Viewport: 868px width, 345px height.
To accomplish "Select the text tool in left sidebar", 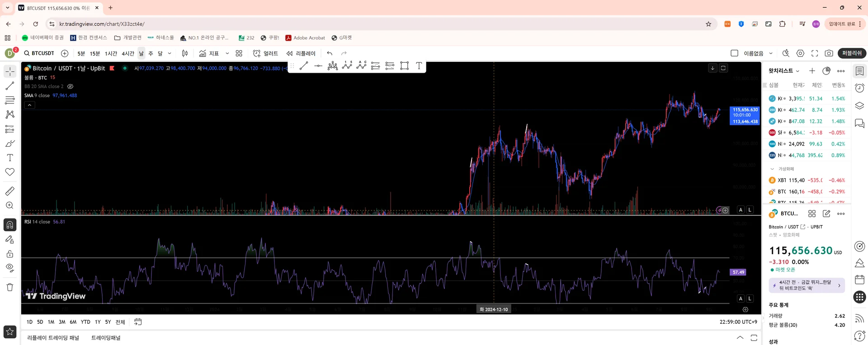I will (x=10, y=158).
